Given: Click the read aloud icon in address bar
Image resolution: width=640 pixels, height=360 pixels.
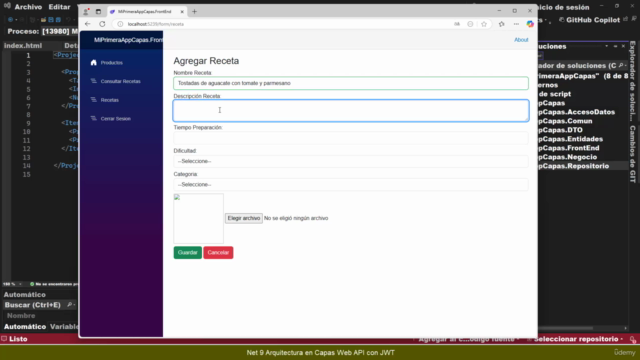Looking at the screenshot, I should coord(457,24).
